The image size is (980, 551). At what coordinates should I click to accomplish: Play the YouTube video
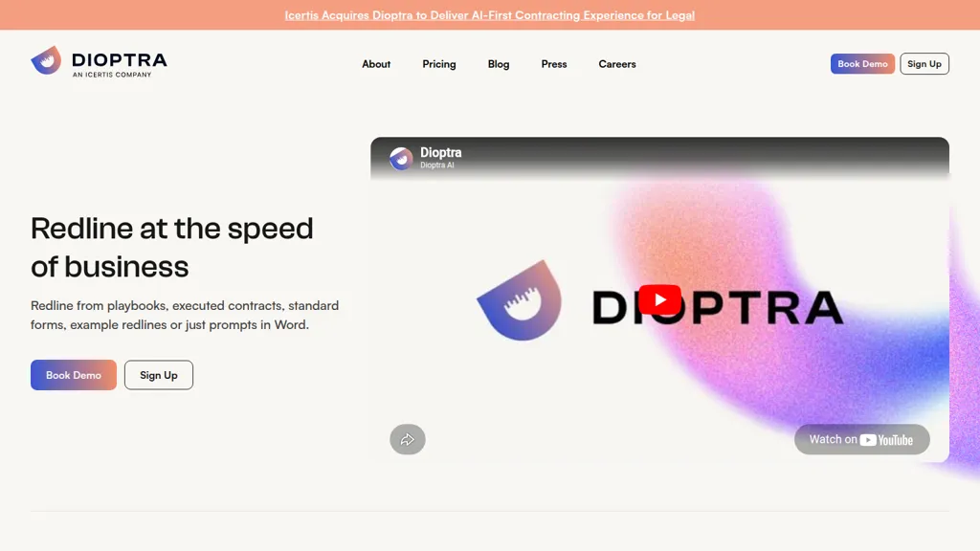tap(659, 300)
